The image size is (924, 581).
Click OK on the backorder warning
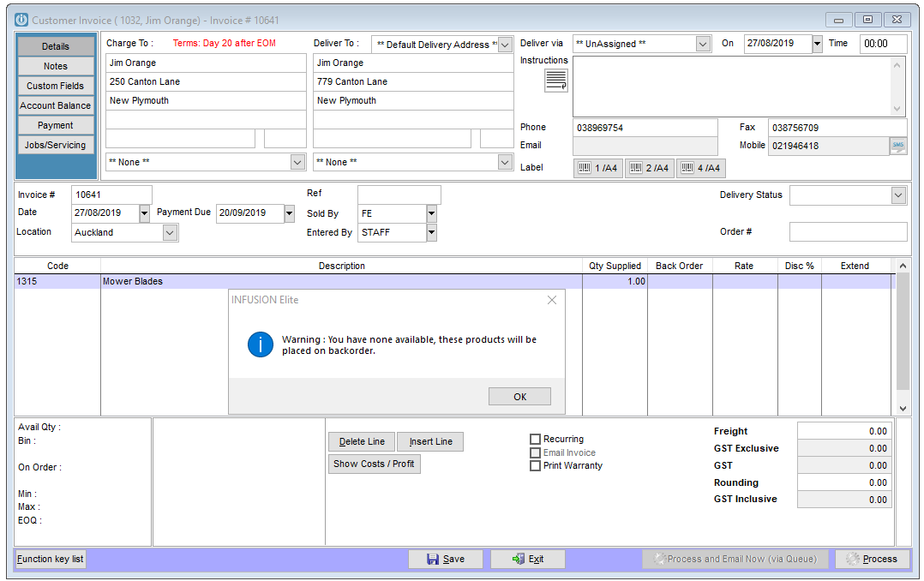click(x=519, y=396)
